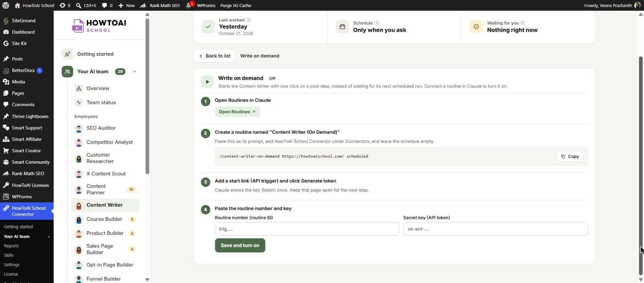Screen dimensions: 644x283
Task: Select Content Planner employee
Action: pyautogui.click(x=105, y=190)
